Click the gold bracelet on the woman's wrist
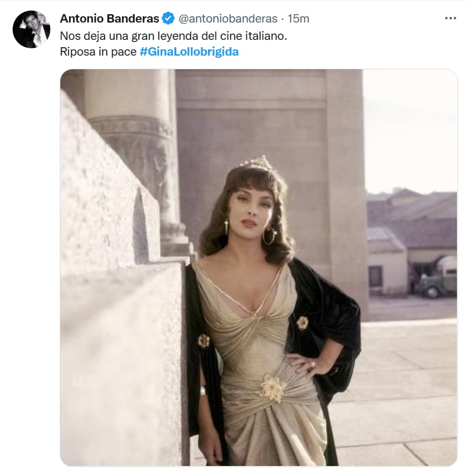The height and width of the screenshot is (476, 468). pos(203,390)
